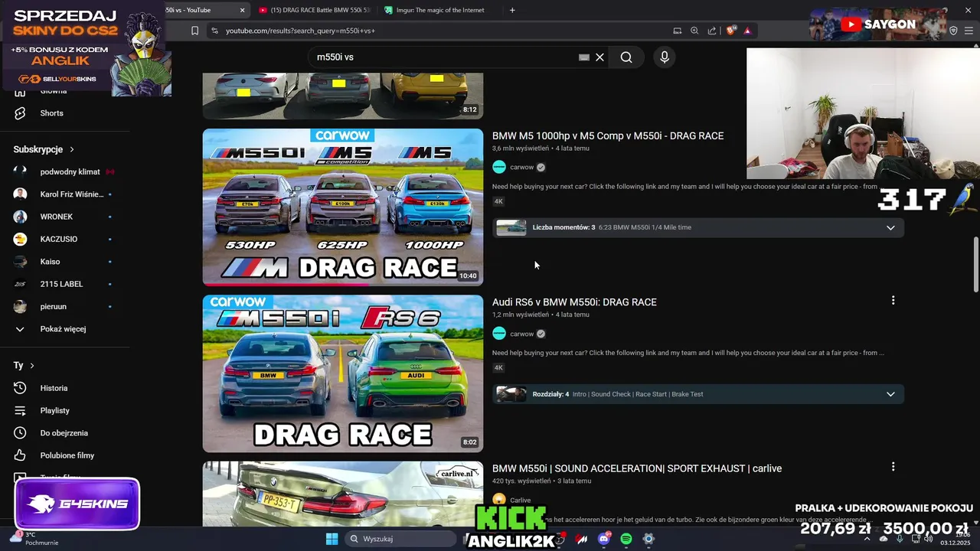Open the Subskrypcje section arrow
The height and width of the screenshot is (551, 980).
click(x=72, y=149)
